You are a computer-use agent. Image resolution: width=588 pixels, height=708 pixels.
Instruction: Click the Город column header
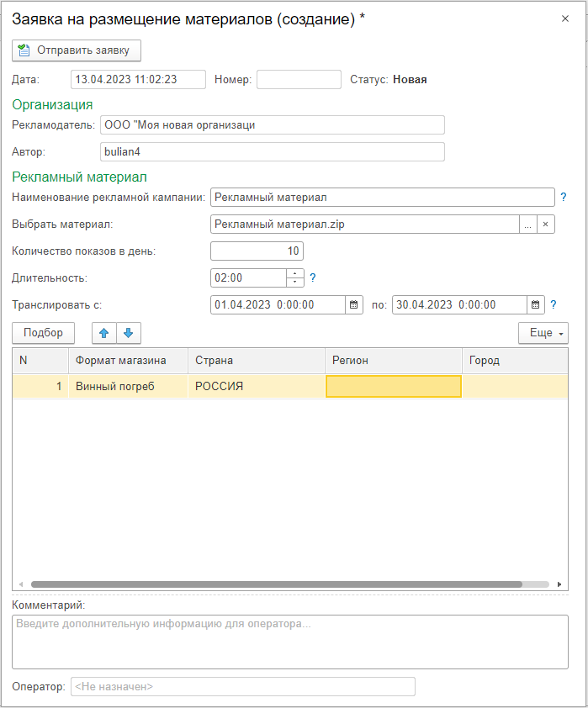(515, 361)
